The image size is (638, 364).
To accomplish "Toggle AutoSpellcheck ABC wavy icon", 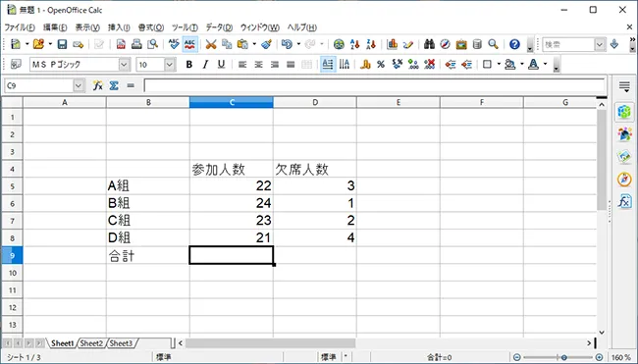I will [189, 44].
